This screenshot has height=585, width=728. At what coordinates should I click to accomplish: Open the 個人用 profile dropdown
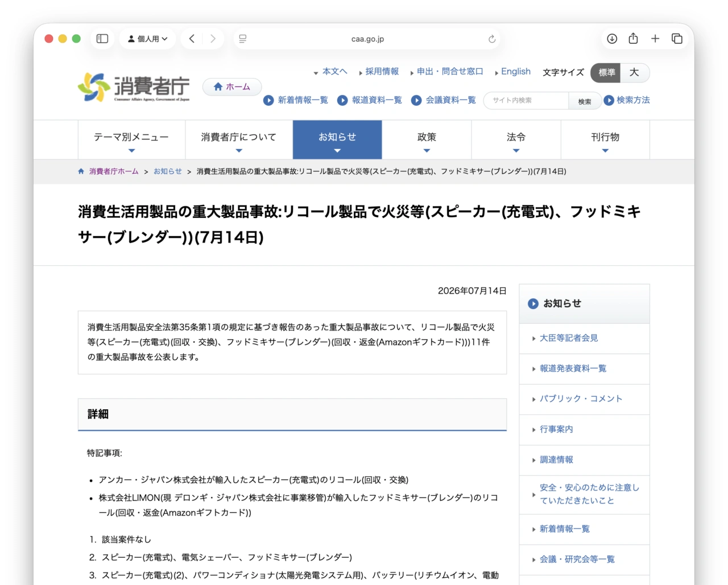pos(148,39)
